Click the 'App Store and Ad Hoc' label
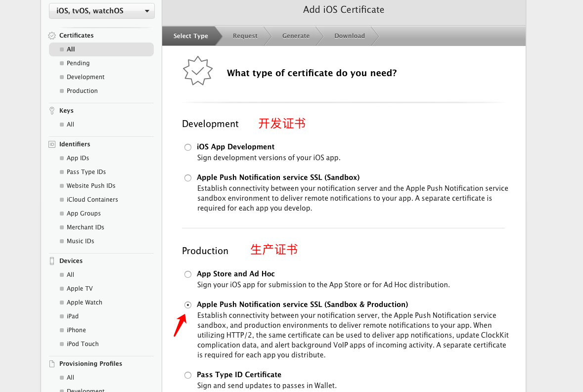The height and width of the screenshot is (392, 583). pyautogui.click(x=235, y=274)
